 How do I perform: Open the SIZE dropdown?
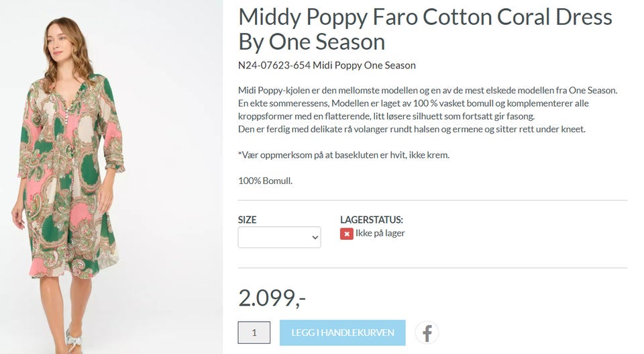click(279, 237)
